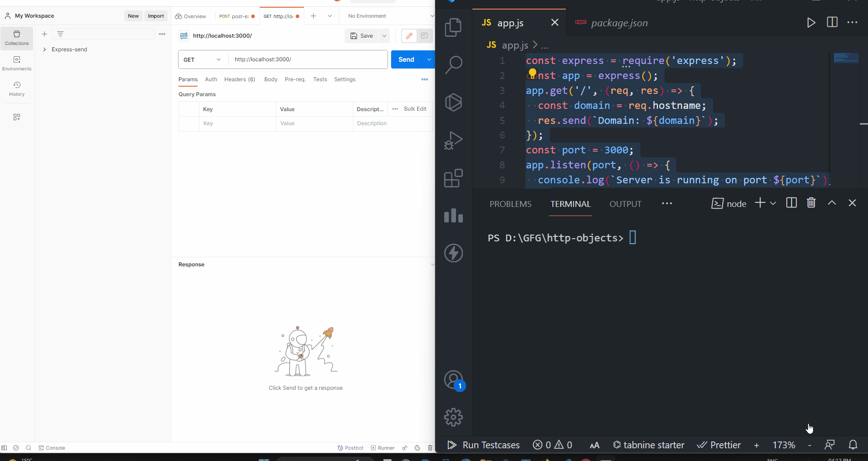Viewport: 868px width, 461px height.
Task: Open Environments in the Postman sidebar
Action: [x=17, y=64]
